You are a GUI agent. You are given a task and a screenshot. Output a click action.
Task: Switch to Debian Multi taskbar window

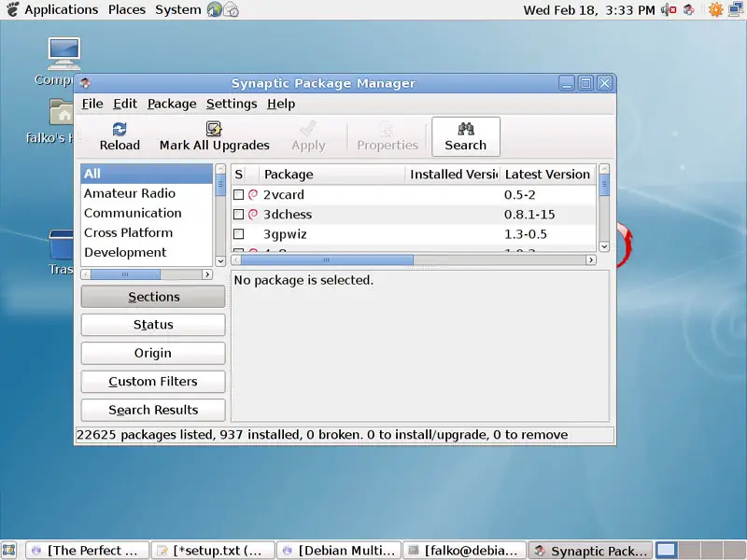(x=339, y=551)
